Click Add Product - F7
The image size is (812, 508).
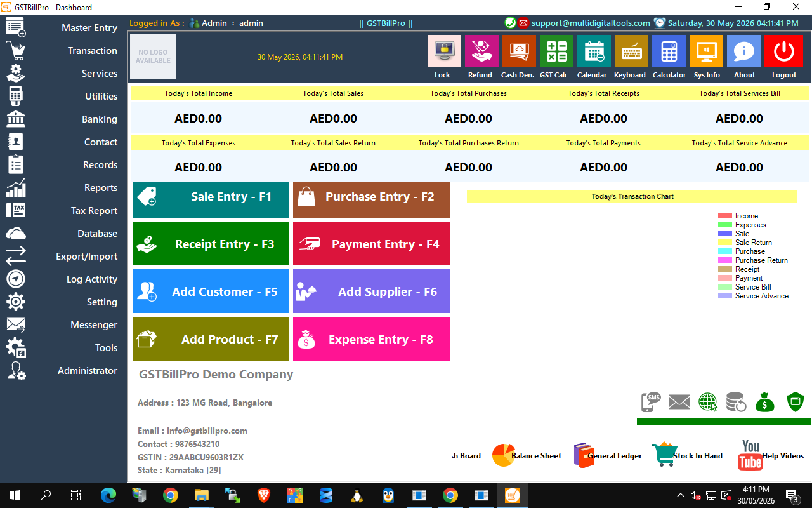click(x=211, y=339)
